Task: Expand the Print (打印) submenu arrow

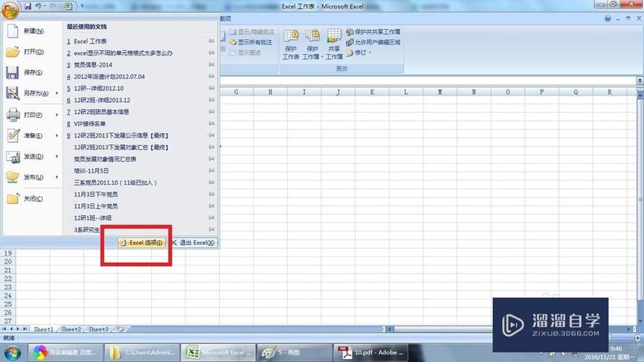Action: (x=56, y=114)
